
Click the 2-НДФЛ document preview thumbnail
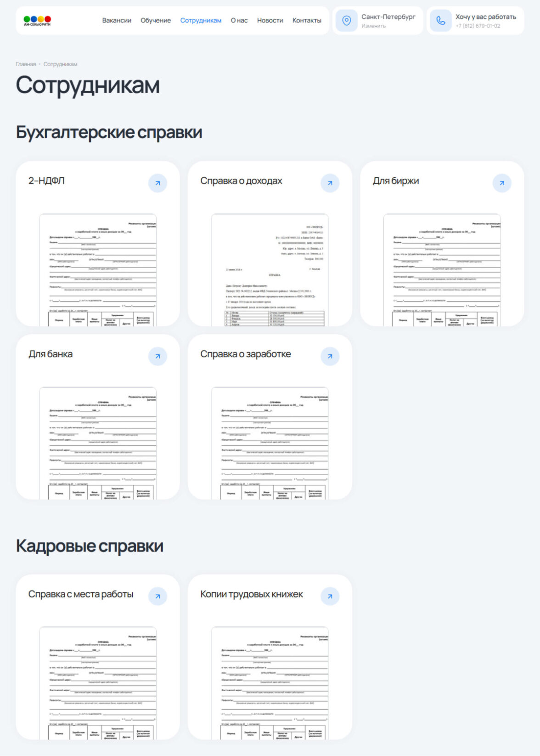98,270
